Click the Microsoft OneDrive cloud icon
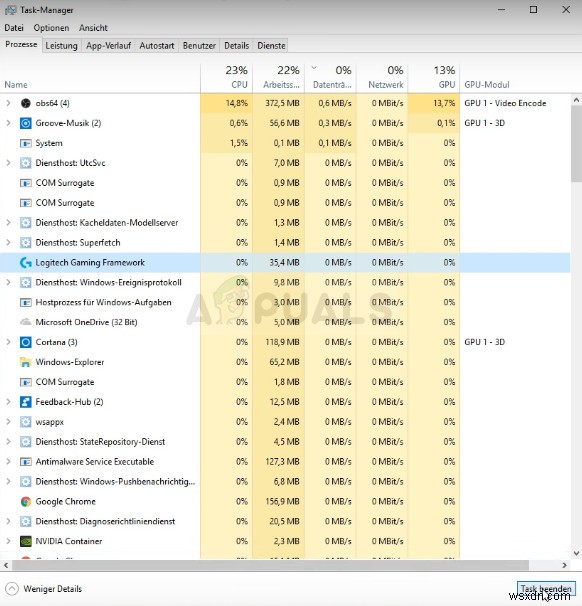 [x=26, y=322]
